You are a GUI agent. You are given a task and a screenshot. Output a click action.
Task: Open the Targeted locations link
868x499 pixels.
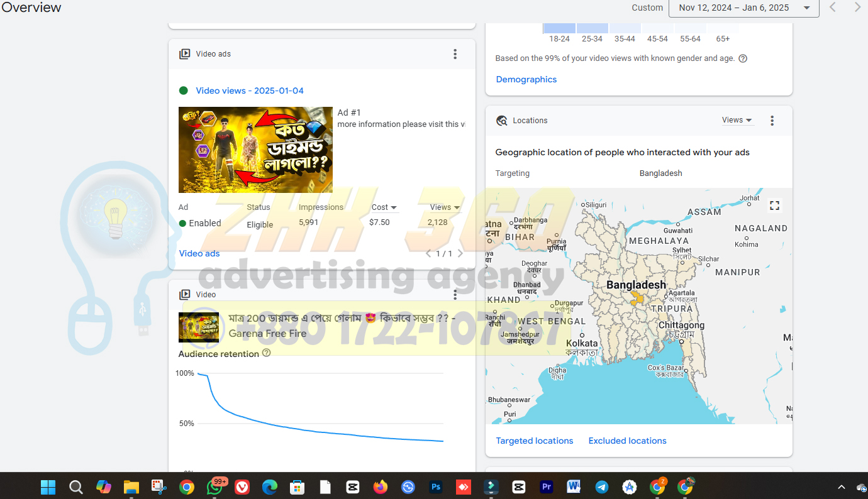coord(535,441)
